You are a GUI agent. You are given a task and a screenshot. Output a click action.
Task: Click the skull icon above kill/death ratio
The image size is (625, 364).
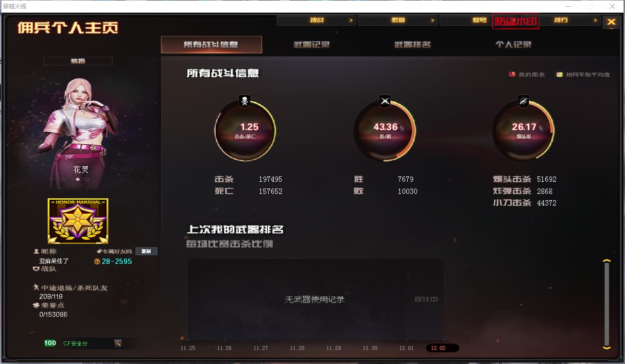(244, 101)
